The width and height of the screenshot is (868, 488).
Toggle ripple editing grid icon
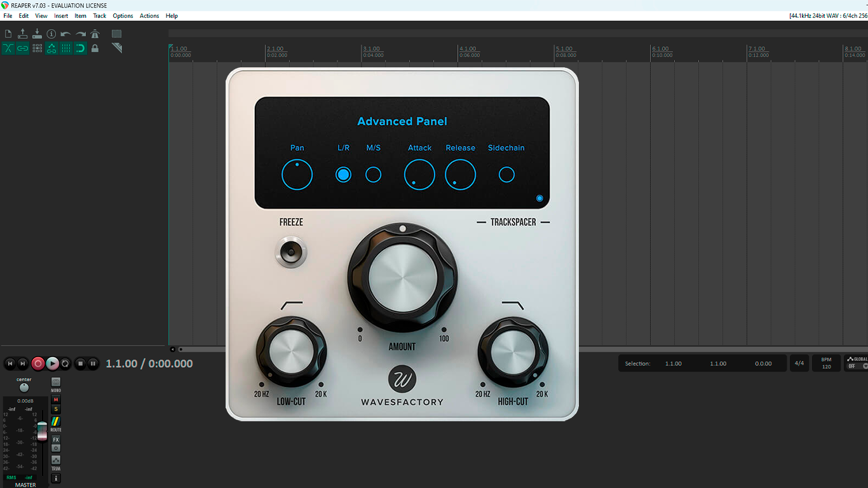pyautogui.click(x=37, y=48)
